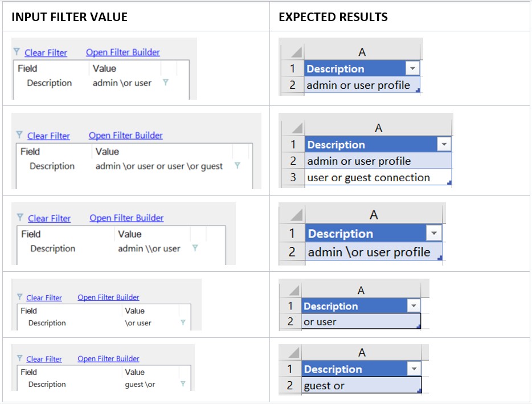The width and height of the screenshot is (532, 404).
Task: Open Description dropdown in sheet with 'user or guest connection'
Action: coord(444,145)
